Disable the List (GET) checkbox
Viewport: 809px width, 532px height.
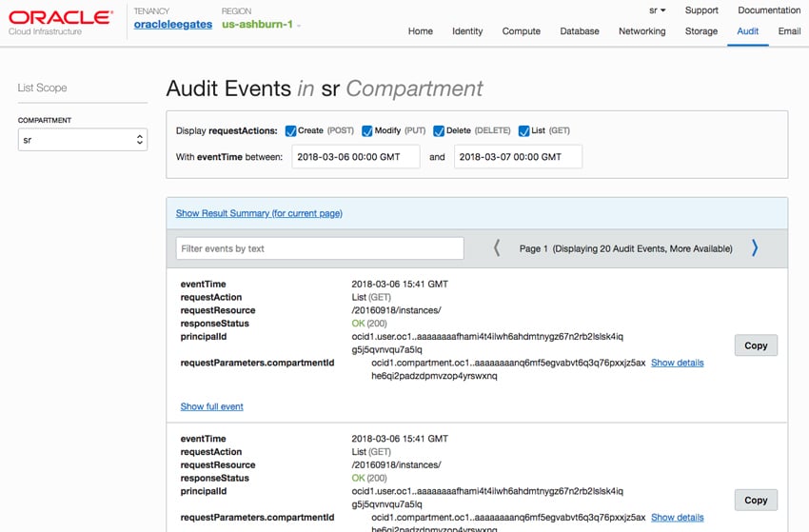[523, 131]
